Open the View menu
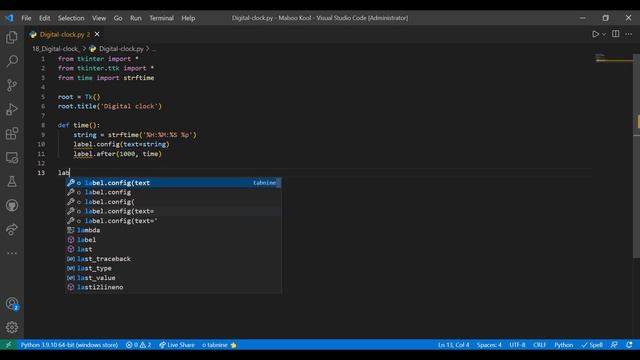The image size is (640, 360). 99,18
